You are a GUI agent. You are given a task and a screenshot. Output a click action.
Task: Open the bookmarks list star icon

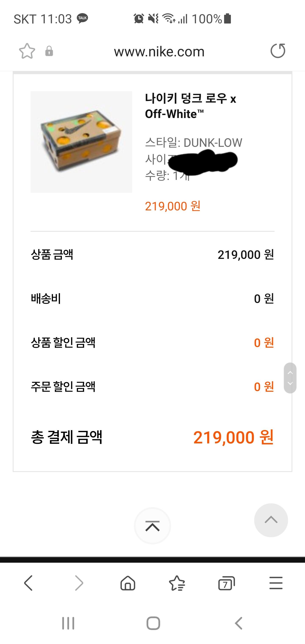[x=177, y=583]
